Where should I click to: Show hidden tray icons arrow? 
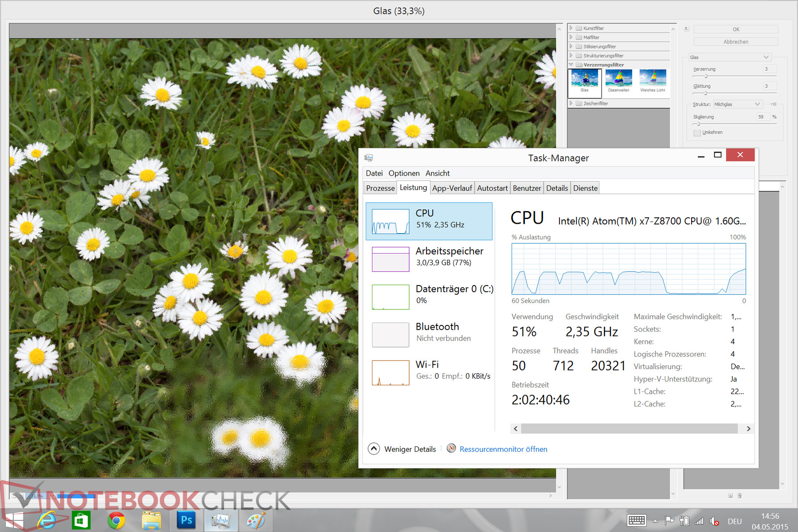[x=655, y=521]
